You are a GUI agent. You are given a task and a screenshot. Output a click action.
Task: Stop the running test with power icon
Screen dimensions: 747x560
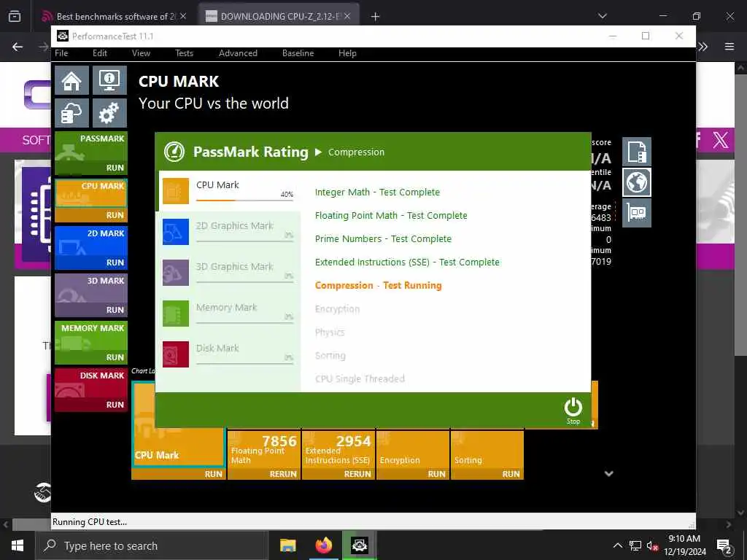coord(573,411)
